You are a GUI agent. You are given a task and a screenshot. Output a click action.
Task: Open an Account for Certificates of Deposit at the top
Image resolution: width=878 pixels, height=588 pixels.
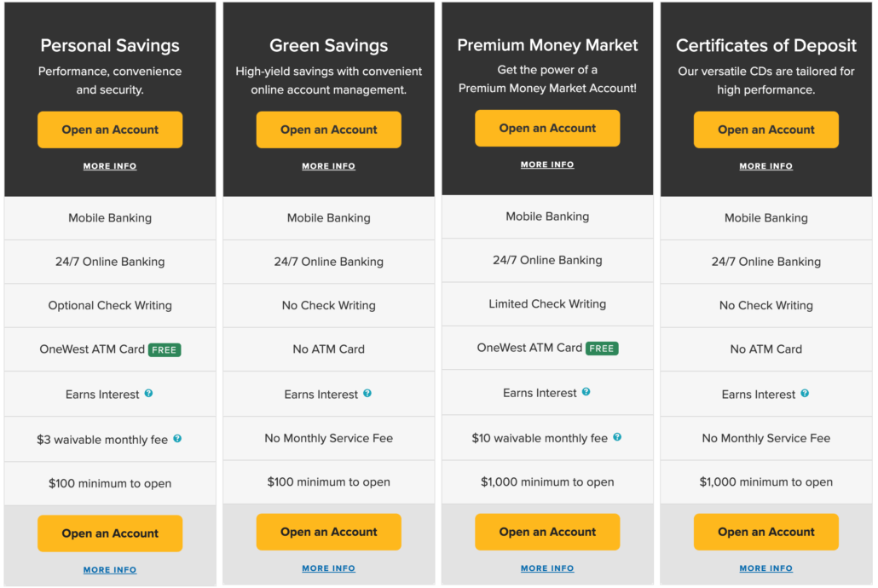[x=765, y=130]
